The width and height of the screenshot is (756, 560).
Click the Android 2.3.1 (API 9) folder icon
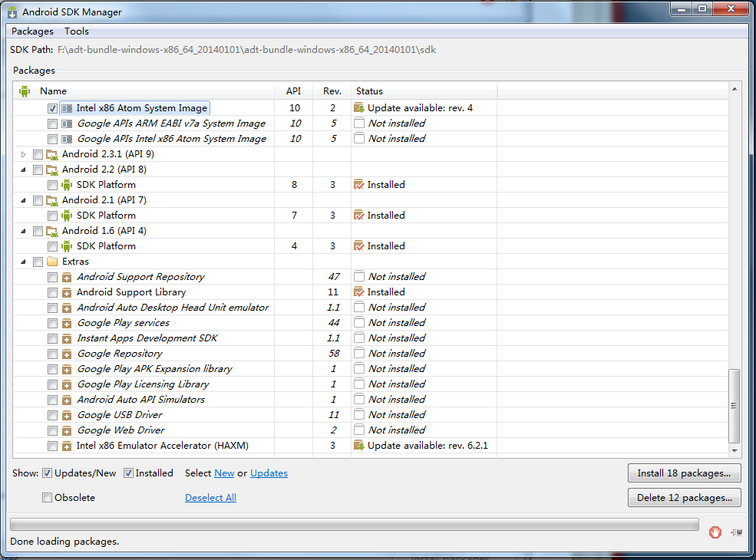point(52,155)
